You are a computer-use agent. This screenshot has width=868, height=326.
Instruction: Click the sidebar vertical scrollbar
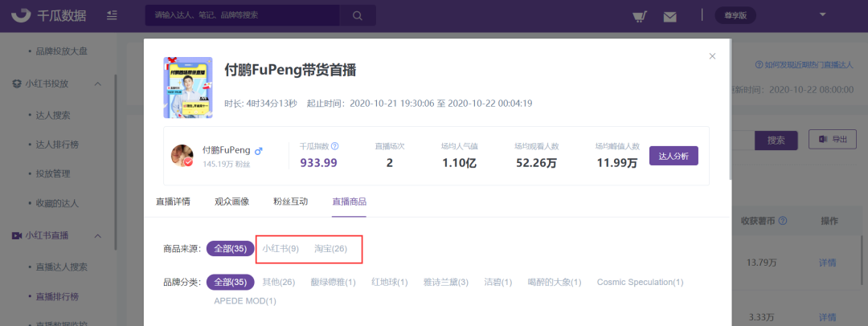coord(115,161)
